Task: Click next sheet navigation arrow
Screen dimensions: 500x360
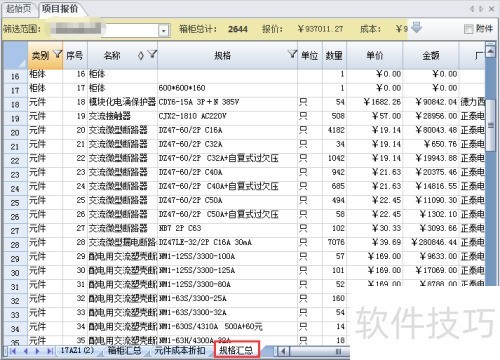Action: point(37,351)
